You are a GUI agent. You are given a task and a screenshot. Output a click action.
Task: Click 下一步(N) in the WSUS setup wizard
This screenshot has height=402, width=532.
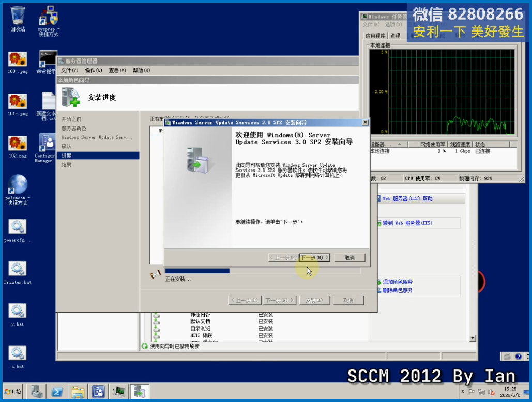click(314, 258)
